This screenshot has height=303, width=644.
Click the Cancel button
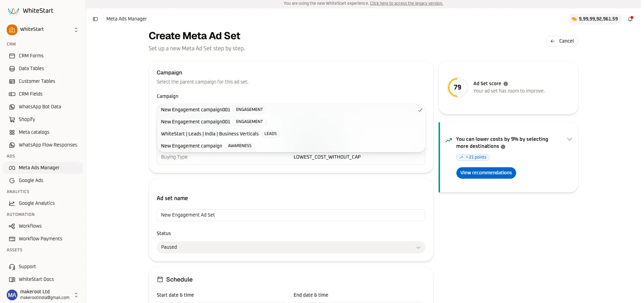[x=562, y=41]
